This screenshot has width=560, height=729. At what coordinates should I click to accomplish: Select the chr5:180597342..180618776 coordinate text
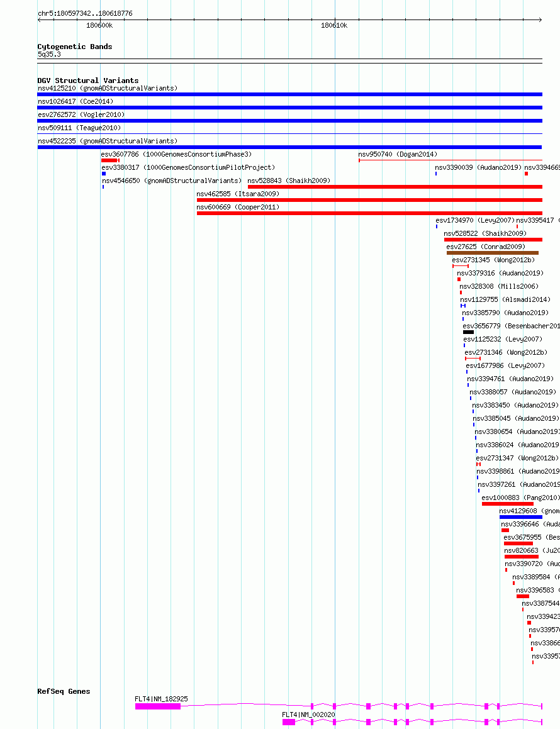[85, 13]
